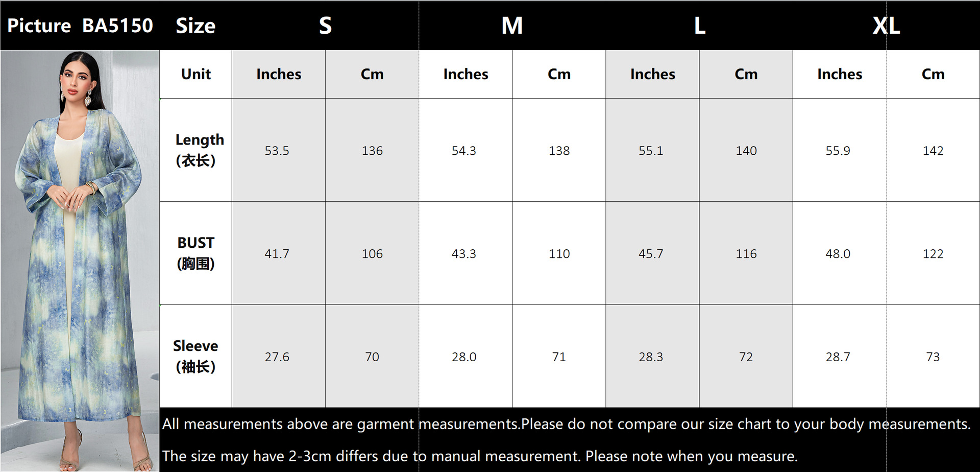Click the XL size column header

pyautogui.click(x=886, y=26)
